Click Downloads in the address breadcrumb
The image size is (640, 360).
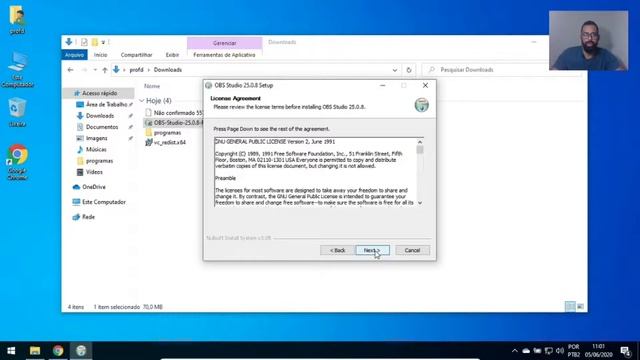[x=168, y=70]
